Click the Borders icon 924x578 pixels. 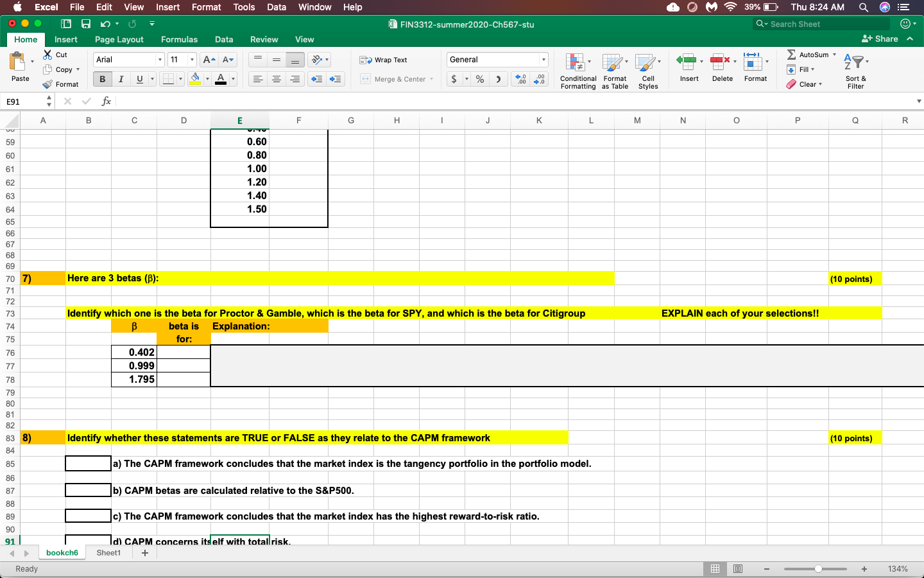pos(168,79)
